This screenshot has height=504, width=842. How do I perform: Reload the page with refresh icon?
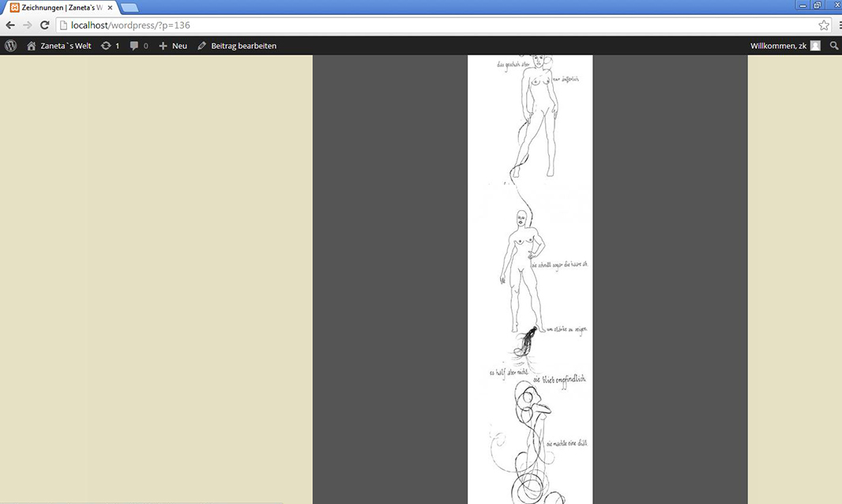(44, 24)
